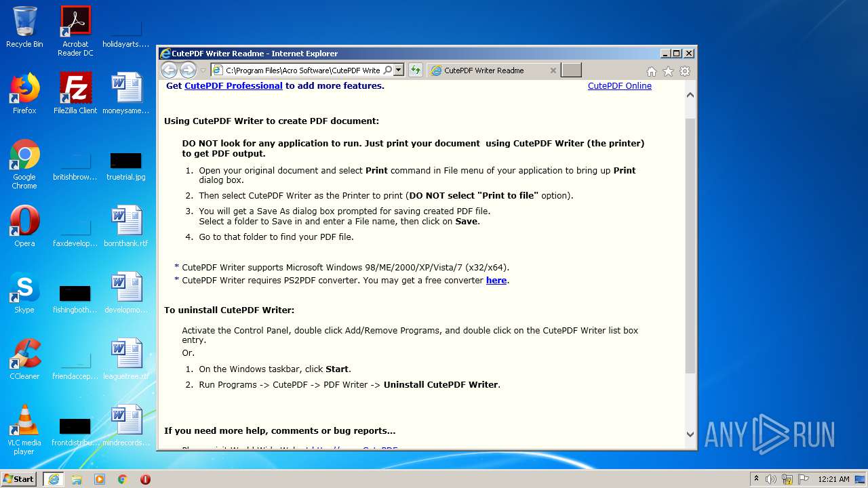Follow the CutePDF Professional link
Image resolution: width=868 pixels, height=488 pixels.
click(233, 85)
